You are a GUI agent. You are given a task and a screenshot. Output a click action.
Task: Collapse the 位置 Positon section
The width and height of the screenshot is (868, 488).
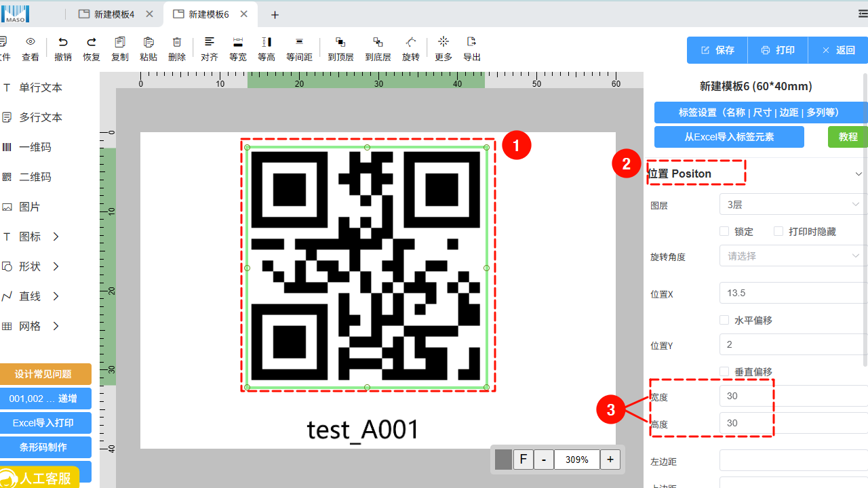859,174
